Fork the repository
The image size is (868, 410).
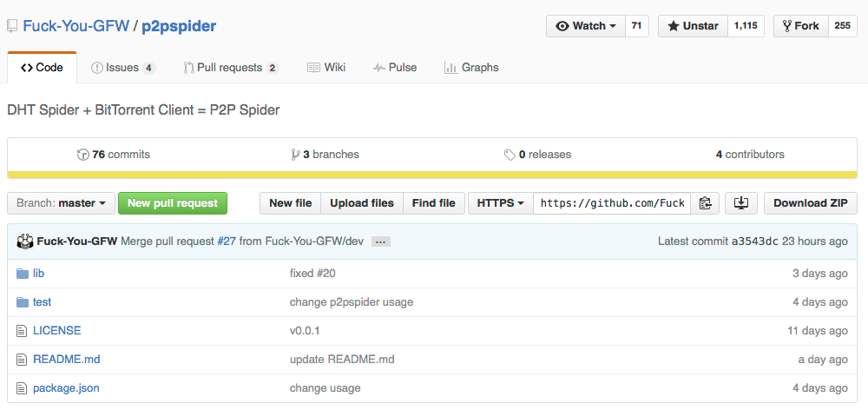[x=800, y=26]
